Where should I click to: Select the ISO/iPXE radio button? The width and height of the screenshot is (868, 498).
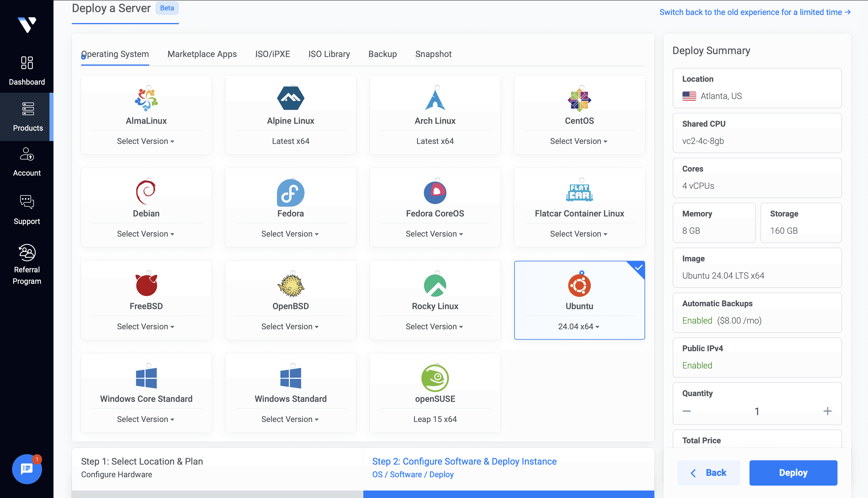[258, 57]
